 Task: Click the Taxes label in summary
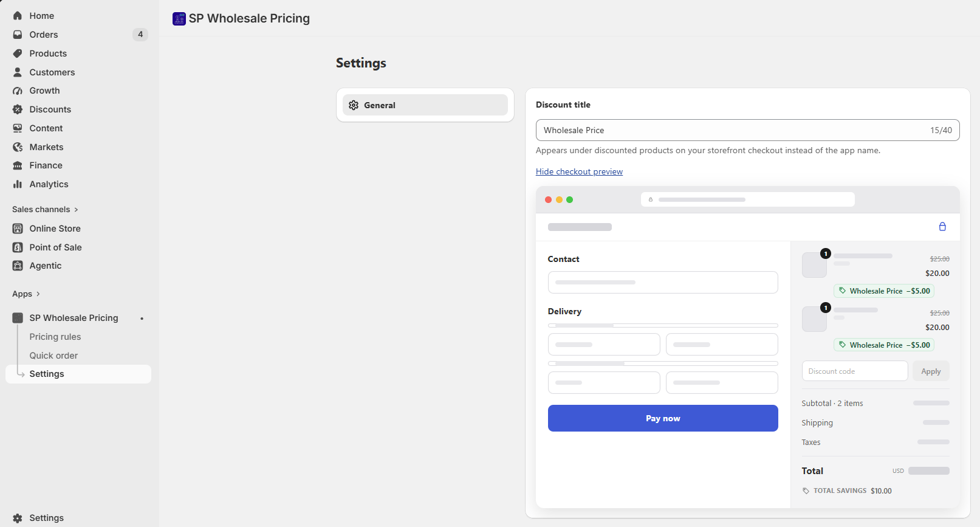coord(810,443)
